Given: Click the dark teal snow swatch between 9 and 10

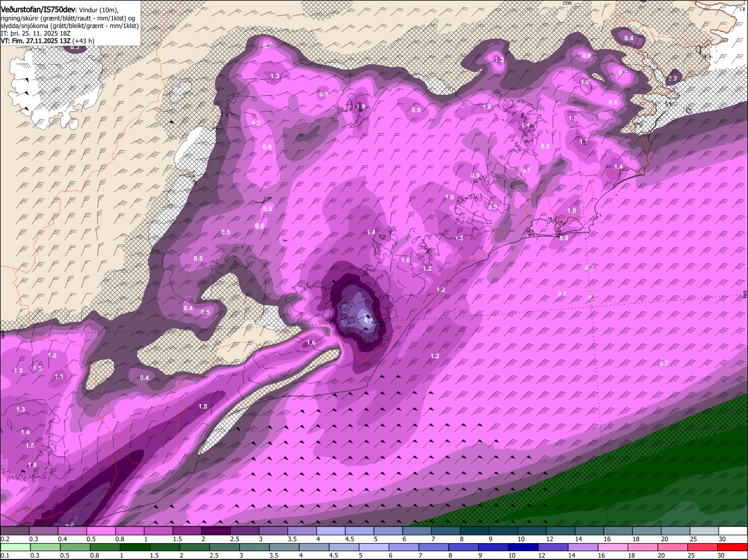Looking at the screenshot, I should (x=503, y=531).
